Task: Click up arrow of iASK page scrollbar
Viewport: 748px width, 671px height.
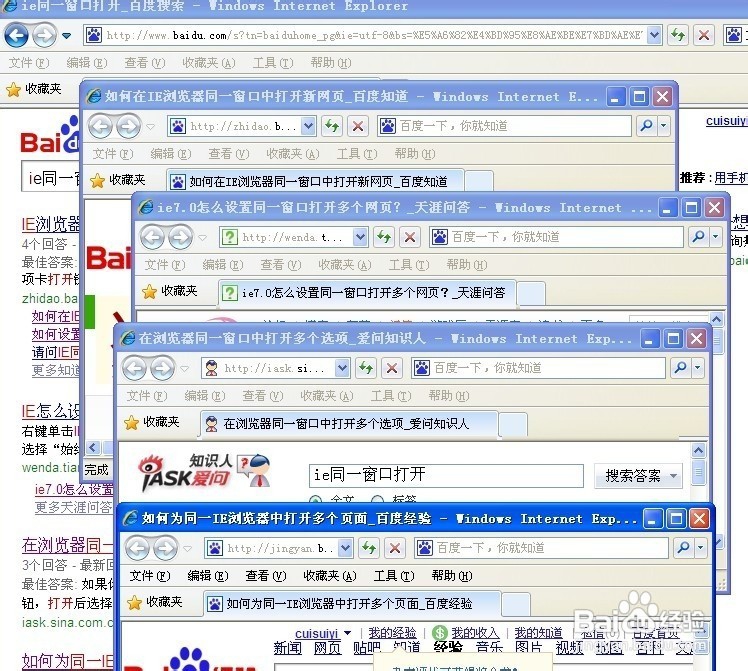Action: (698, 451)
